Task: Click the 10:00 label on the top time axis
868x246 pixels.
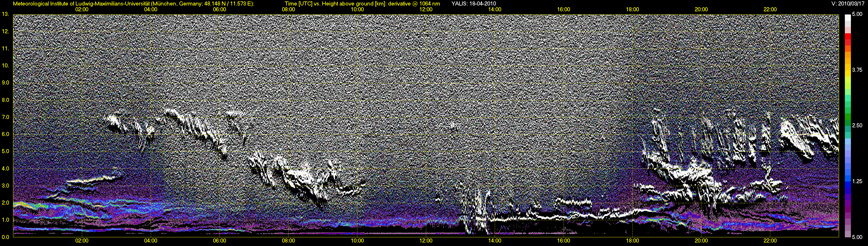Action: 357,10
